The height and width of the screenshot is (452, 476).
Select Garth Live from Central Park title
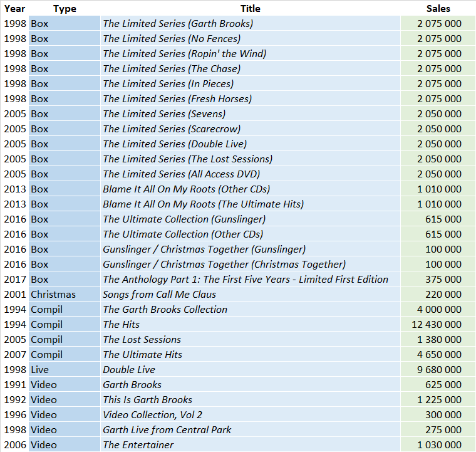pyautogui.click(x=167, y=430)
